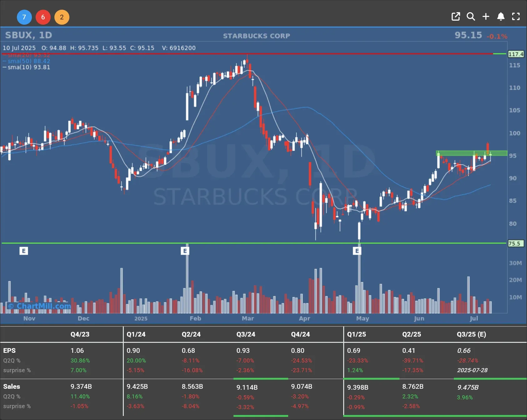527x420 pixels.
Task: Click the blue badge showing 7
Action: 24,17
